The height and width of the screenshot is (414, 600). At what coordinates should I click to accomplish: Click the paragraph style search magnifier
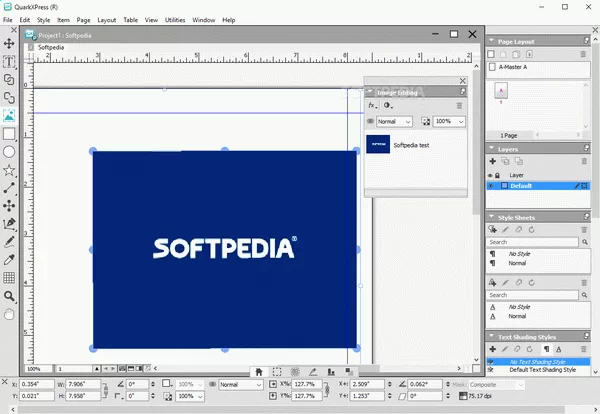coord(585,242)
